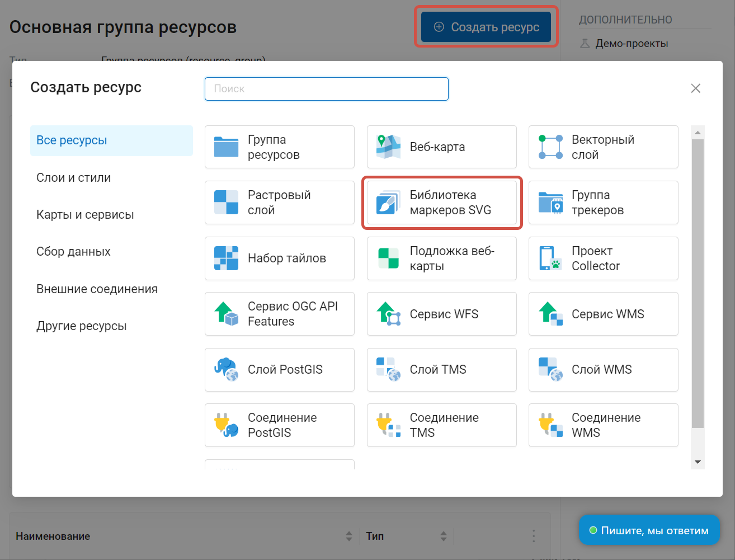Click the Resource group folder icon
Viewport: 735px width, 560px height.
click(227, 147)
